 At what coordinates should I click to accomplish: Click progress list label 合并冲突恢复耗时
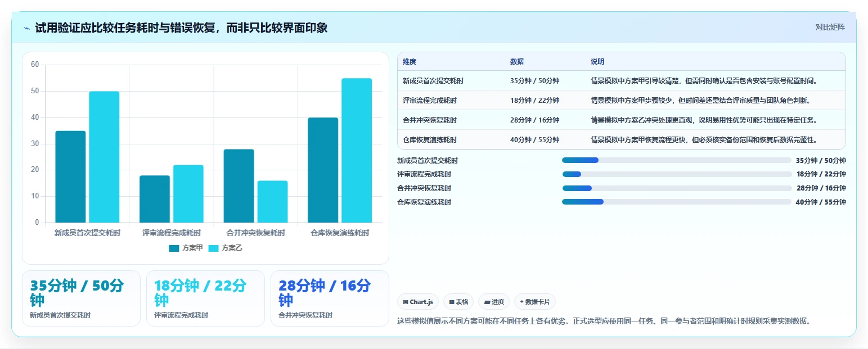point(424,188)
